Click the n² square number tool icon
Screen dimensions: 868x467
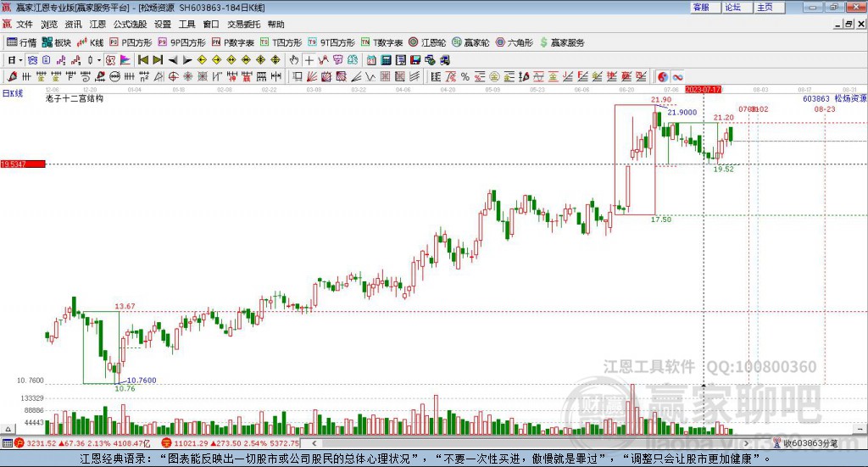coord(144,77)
